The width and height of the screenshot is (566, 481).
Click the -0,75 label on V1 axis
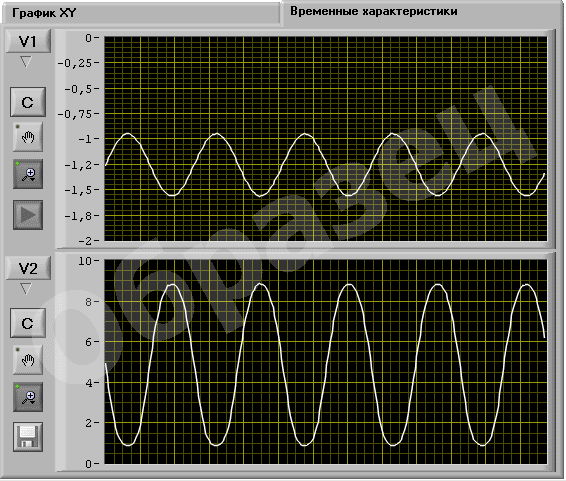(x=75, y=114)
